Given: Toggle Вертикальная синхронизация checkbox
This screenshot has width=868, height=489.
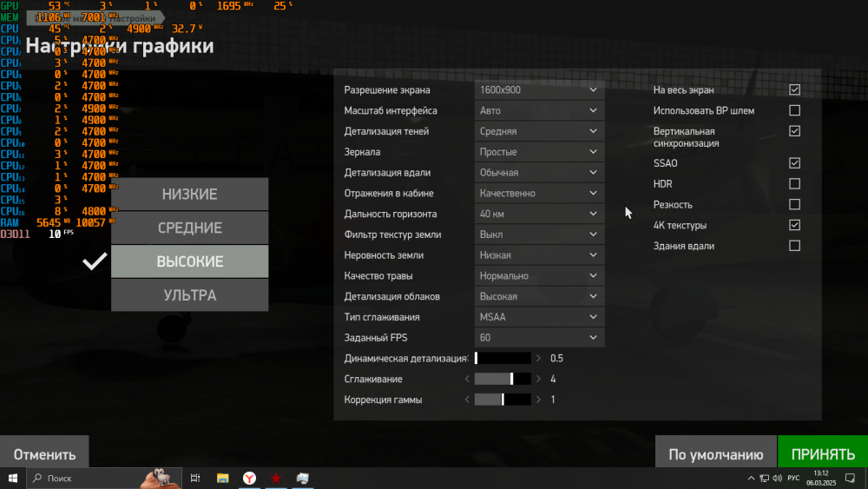Looking at the screenshot, I should click(794, 131).
